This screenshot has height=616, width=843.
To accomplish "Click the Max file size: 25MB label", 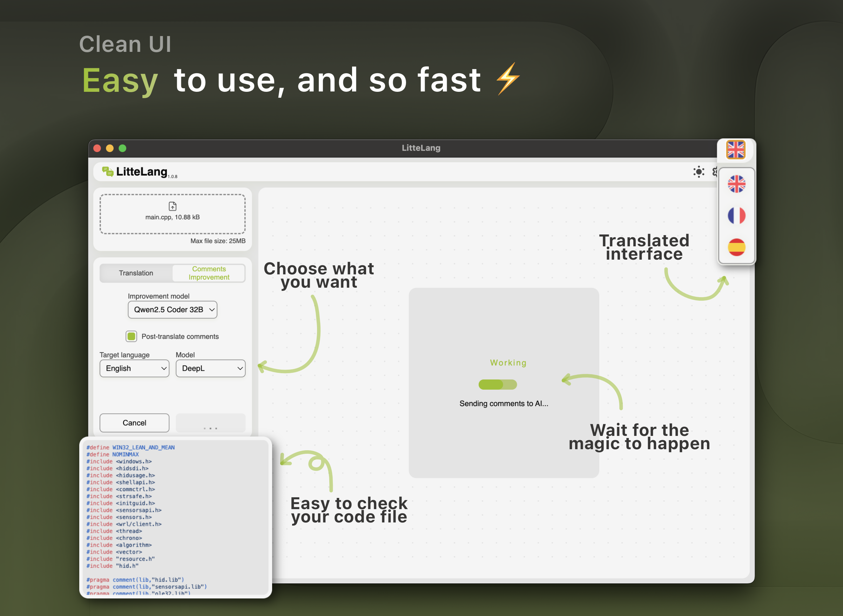I will [218, 241].
